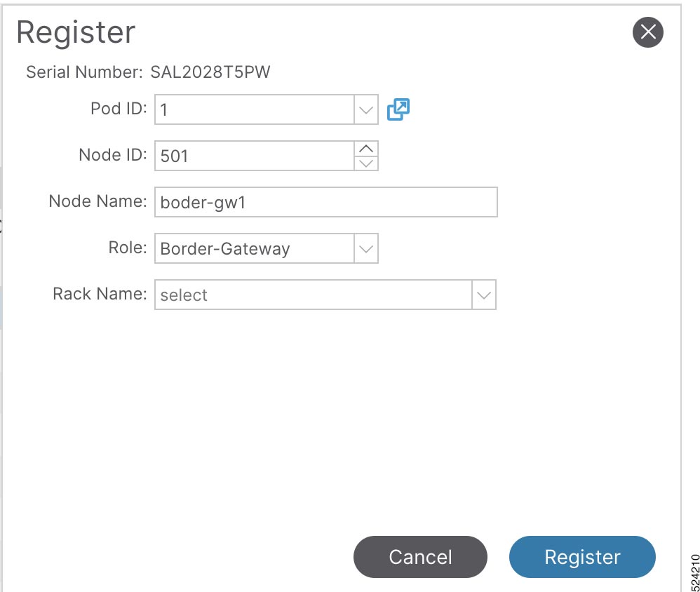Open the Rack Name dropdown chevron
The image size is (700, 592).
pos(484,295)
